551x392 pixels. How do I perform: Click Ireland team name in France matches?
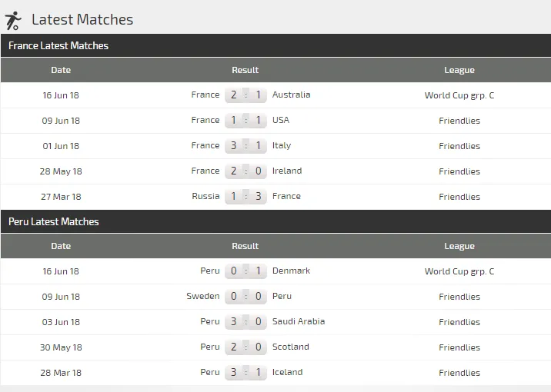pyautogui.click(x=287, y=171)
